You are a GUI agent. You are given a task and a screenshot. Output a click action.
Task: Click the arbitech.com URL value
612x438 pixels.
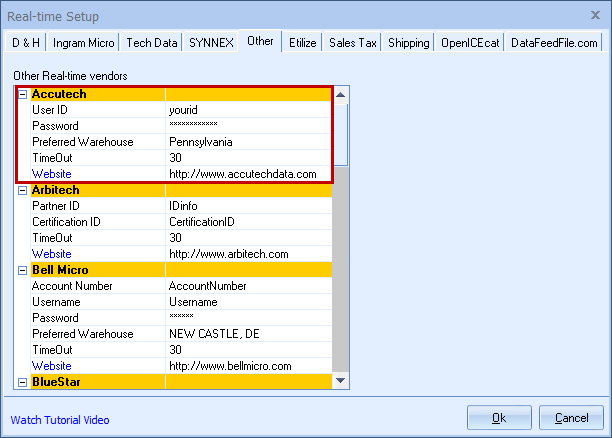[x=249, y=254]
